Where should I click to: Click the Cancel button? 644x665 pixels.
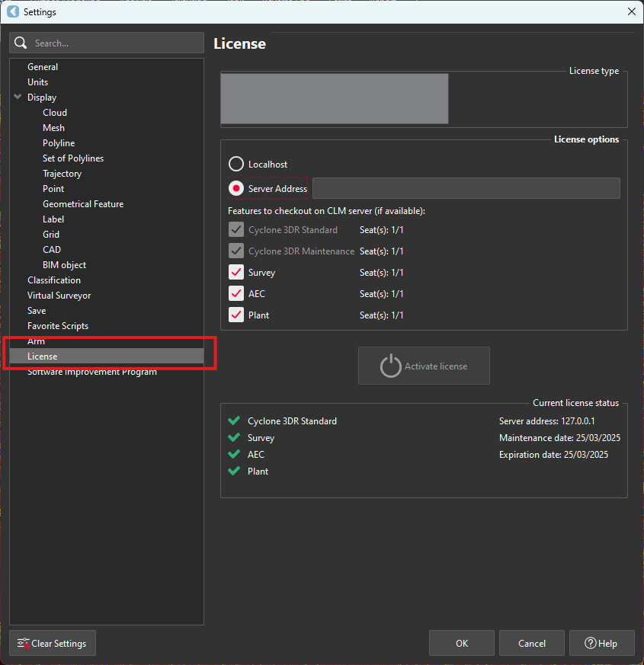click(531, 644)
